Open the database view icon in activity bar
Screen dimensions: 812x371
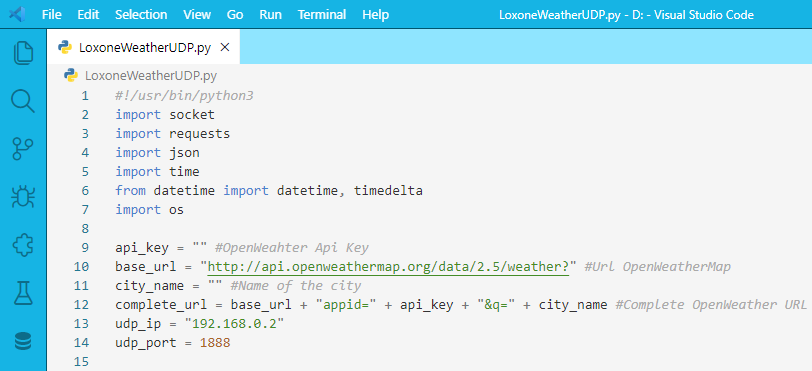pyautogui.click(x=23, y=341)
